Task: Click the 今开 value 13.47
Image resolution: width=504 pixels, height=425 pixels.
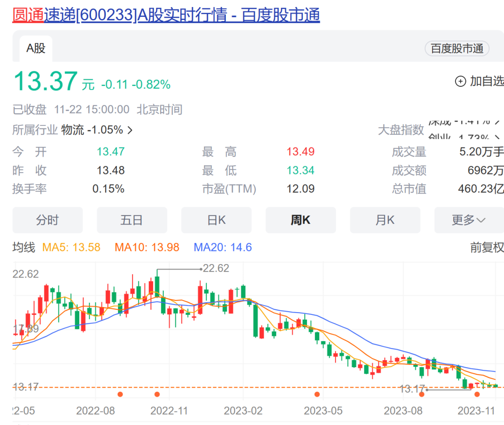Action: click(x=111, y=152)
